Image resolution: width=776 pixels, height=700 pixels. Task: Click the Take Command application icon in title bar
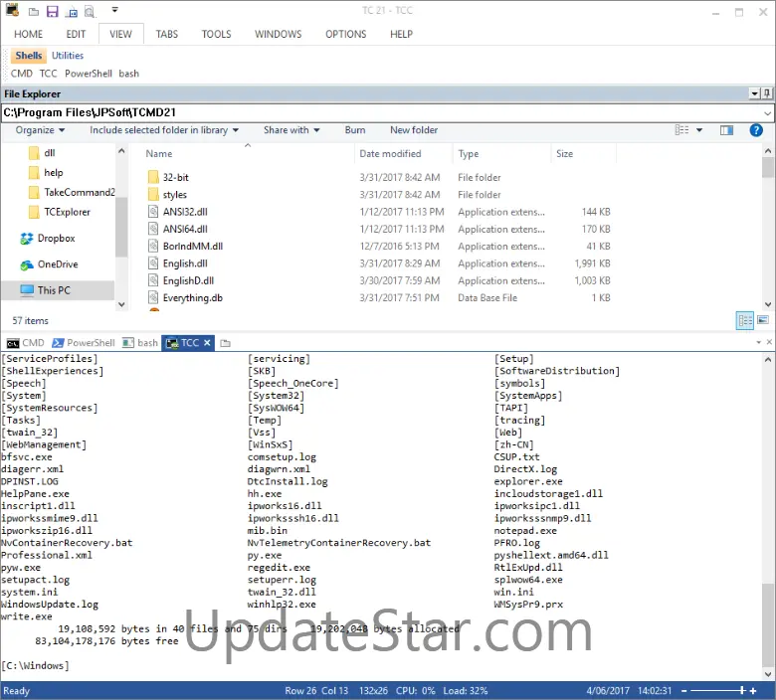tap(12, 10)
